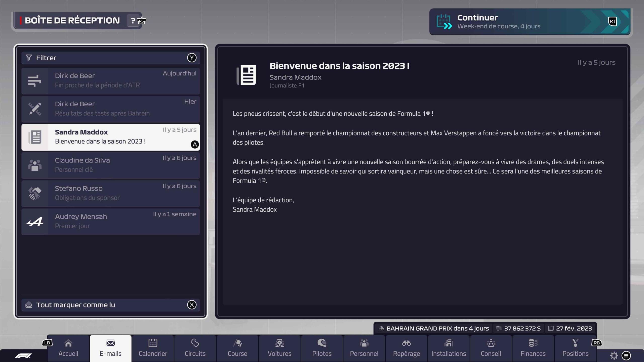This screenshot has height=362, width=644.
Task: Click the Continuer button
Action: click(x=530, y=22)
